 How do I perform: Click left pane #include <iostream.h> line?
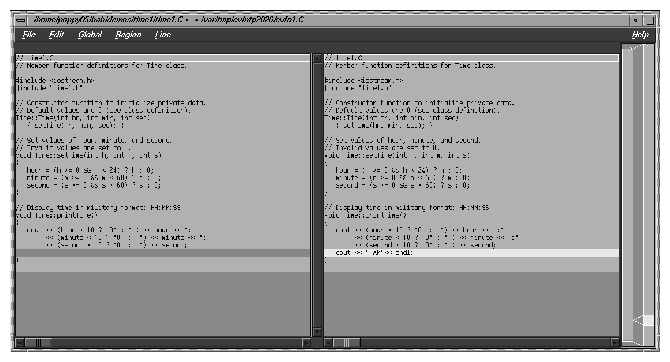[55, 80]
